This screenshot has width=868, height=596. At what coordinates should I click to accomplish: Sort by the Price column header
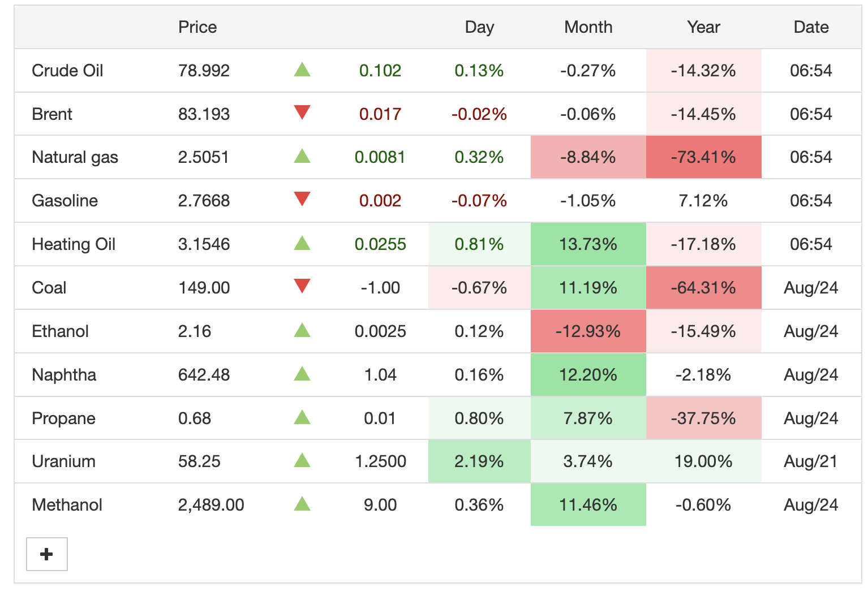[197, 27]
